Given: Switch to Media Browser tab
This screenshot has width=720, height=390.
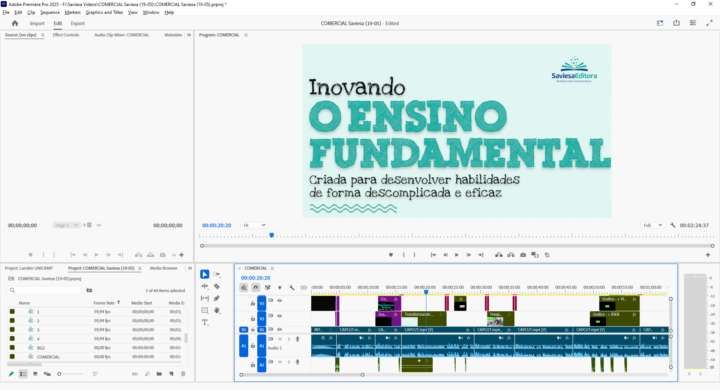Looking at the screenshot, I should pos(163,268).
